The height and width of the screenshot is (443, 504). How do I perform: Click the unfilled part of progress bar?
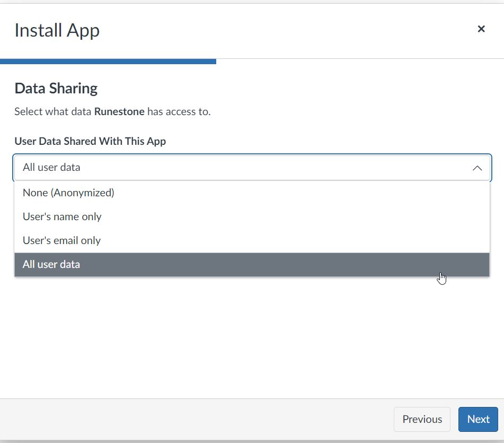[x=360, y=59]
